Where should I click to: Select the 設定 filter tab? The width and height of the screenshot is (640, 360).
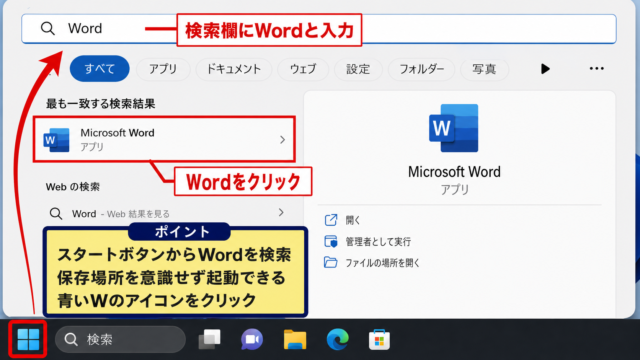(358, 69)
